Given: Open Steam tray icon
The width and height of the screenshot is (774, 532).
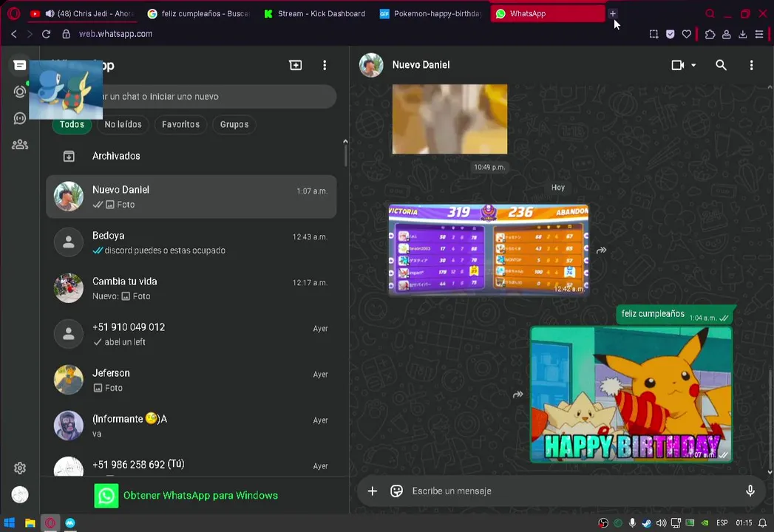Looking at the screenshot, I should pyautogui.click(x=646, y=522).
